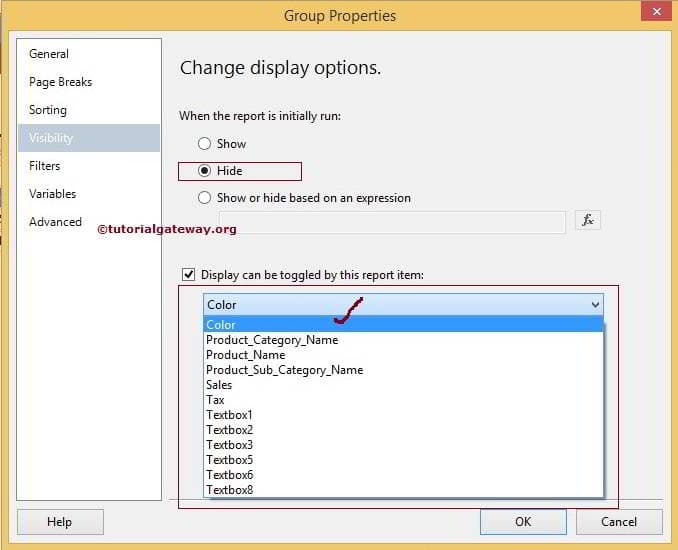The image size is (678, 550).
Task: Open the expression fx editor button
Action: (x=588, y=221)
